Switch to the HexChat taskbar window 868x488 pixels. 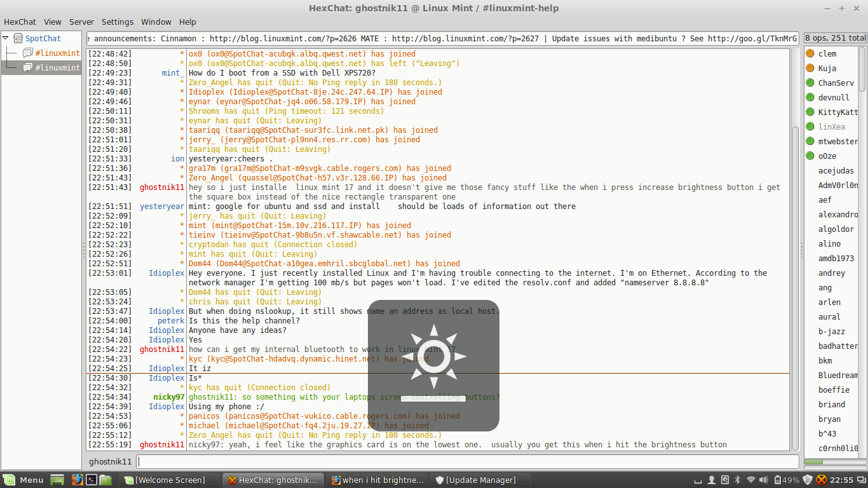click(275, 480)
